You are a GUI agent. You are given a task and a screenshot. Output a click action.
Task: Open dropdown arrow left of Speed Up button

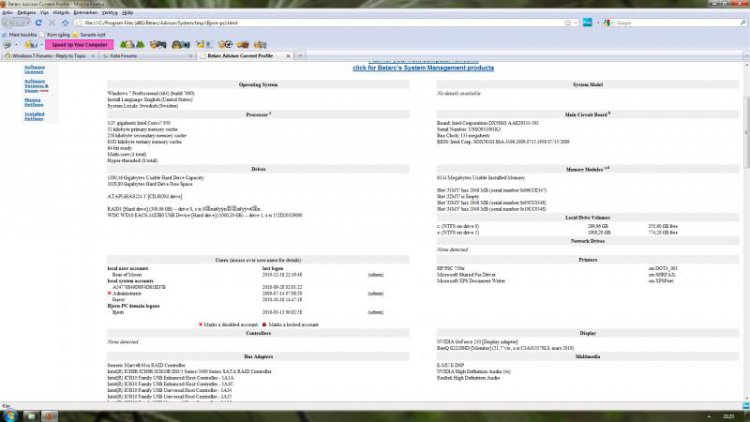(x=41, y=44)
